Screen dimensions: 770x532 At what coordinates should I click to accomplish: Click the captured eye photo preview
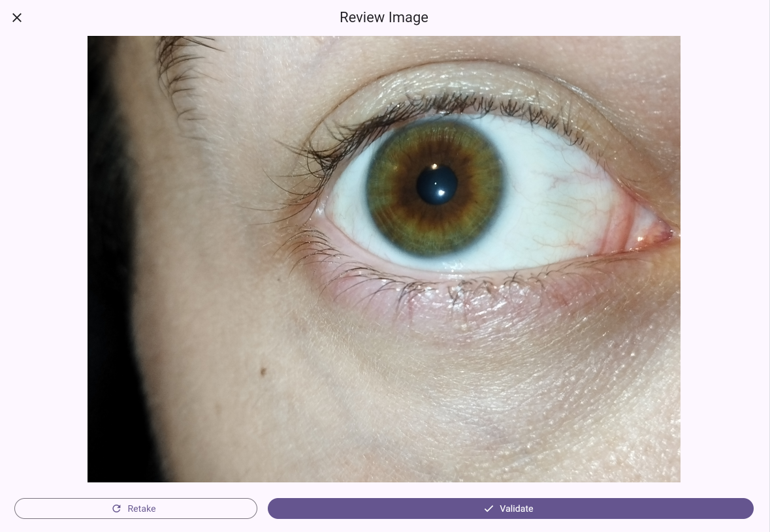point(384,258)
